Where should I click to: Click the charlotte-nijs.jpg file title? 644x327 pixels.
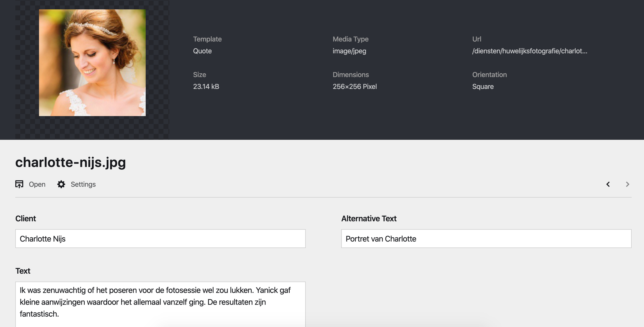pyautogui.click(x=71, y=162)
